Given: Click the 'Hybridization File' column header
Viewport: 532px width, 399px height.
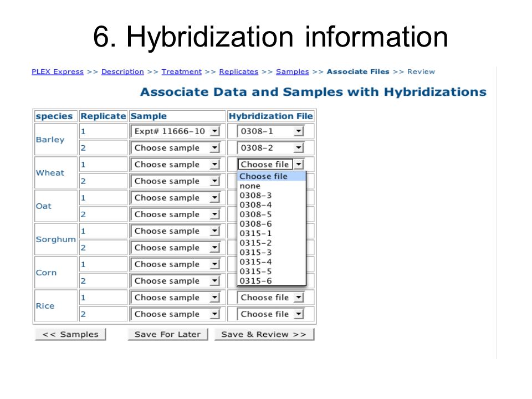Looking at the screenshot, I should tap(271, 116).
